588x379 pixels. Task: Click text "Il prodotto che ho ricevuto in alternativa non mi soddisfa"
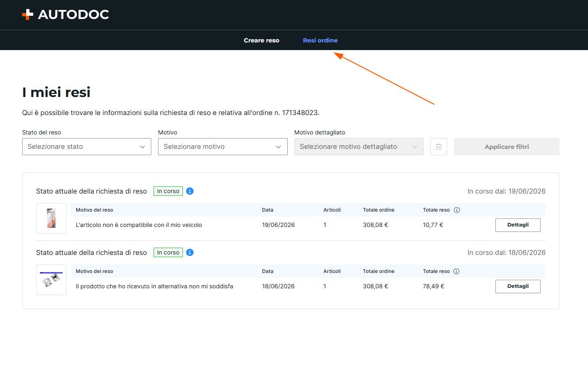154,286
